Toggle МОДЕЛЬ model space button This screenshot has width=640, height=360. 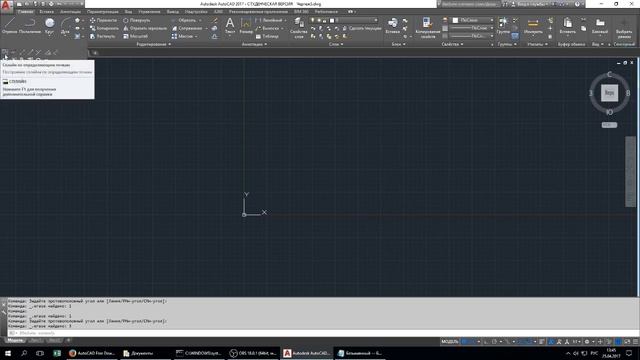[x=450, y=342]
